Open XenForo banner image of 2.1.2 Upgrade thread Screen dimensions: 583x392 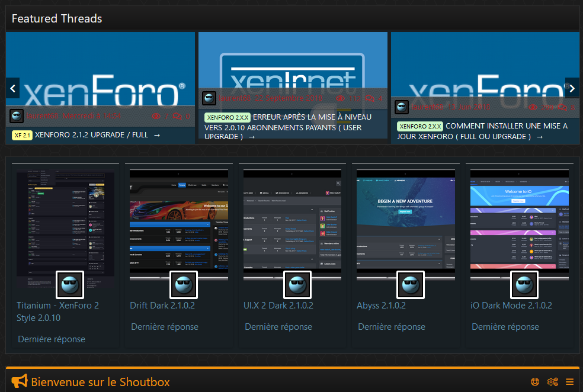100,70
